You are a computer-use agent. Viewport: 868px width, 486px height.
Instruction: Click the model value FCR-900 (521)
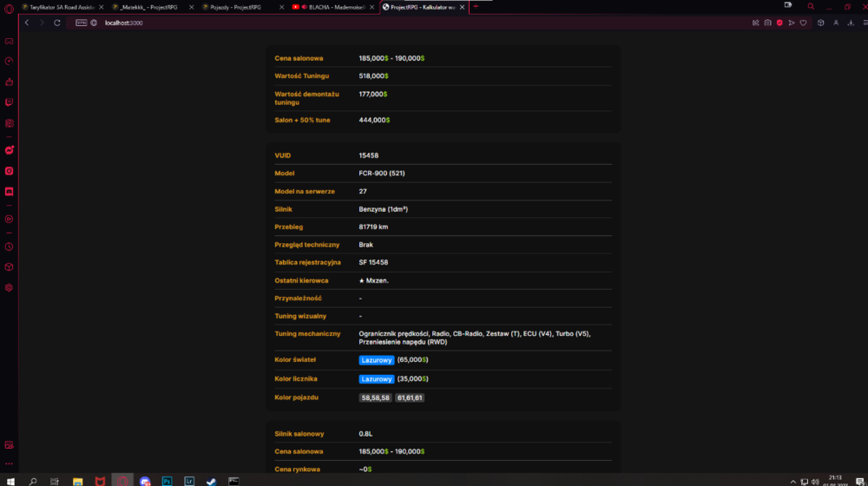click(x=381, y=174)
